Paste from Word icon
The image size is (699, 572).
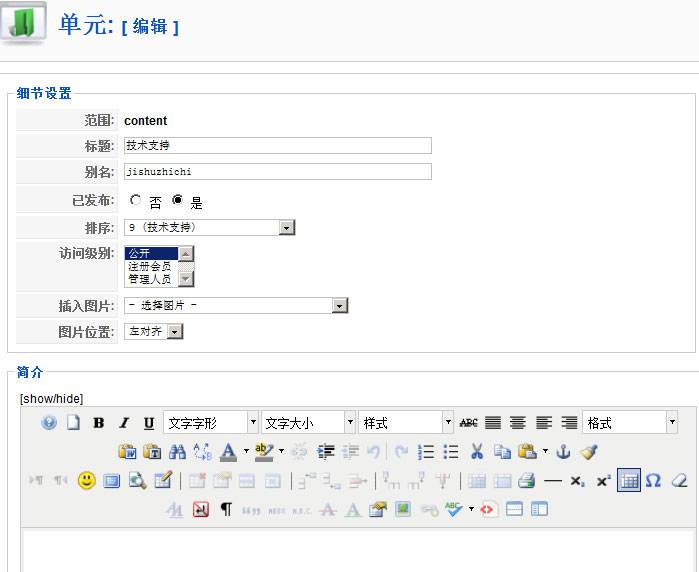(x=128, y=452)
